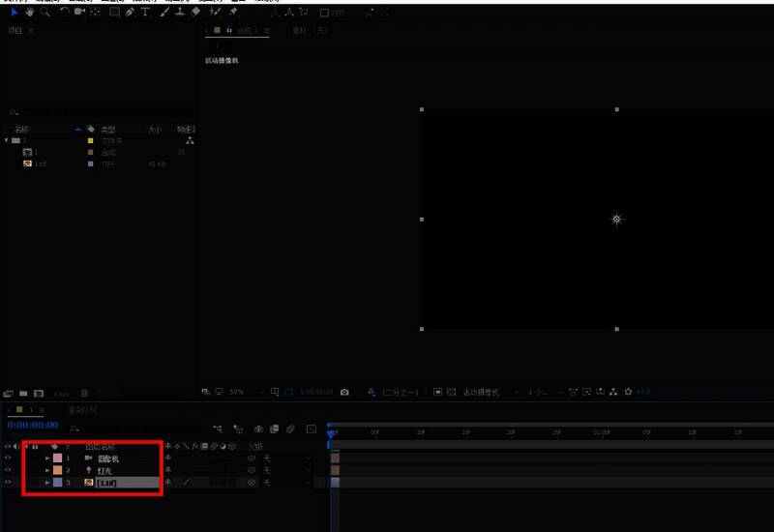Toggle frame blending for the timeline
Image resolution: width=774 pixels, height=532 pixels.
coord(275,429)
